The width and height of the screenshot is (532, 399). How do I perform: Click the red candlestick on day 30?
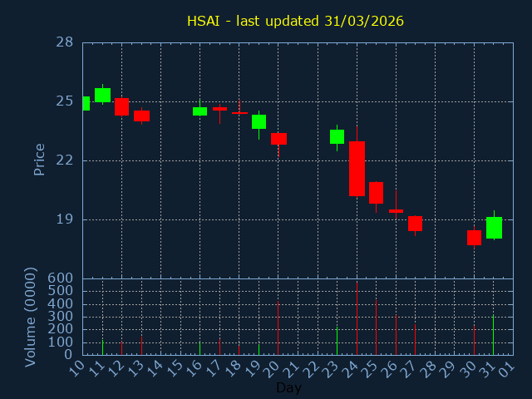(x=474, y=238)
